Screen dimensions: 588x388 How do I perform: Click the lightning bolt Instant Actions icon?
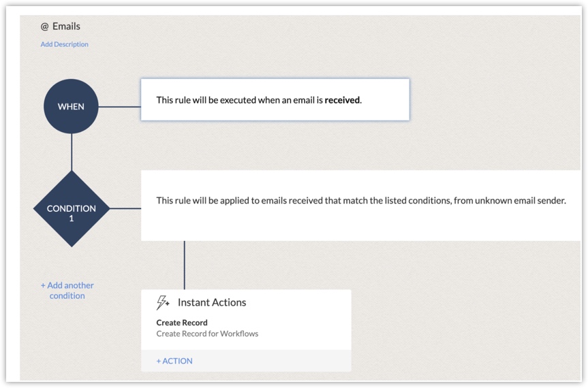point(164,302)
